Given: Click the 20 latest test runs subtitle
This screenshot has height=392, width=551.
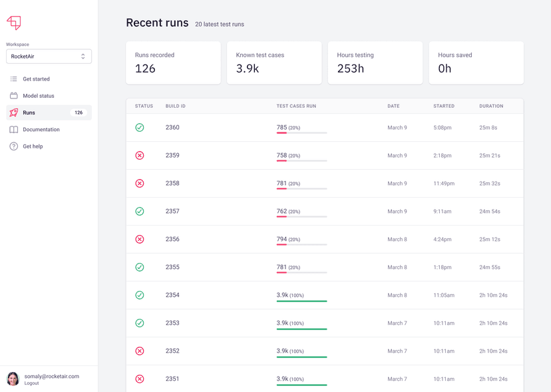Looking at the screenshot, I should click(x=220, y=24).
